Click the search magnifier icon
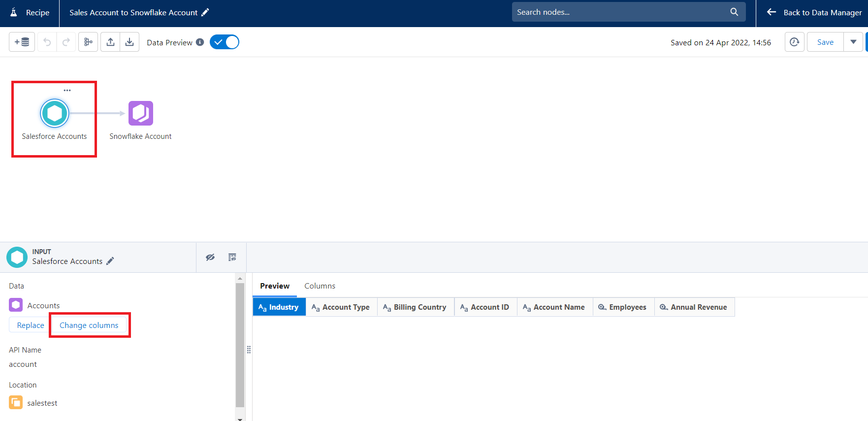Viewport: 868px width, 421px height. (734, 12)
